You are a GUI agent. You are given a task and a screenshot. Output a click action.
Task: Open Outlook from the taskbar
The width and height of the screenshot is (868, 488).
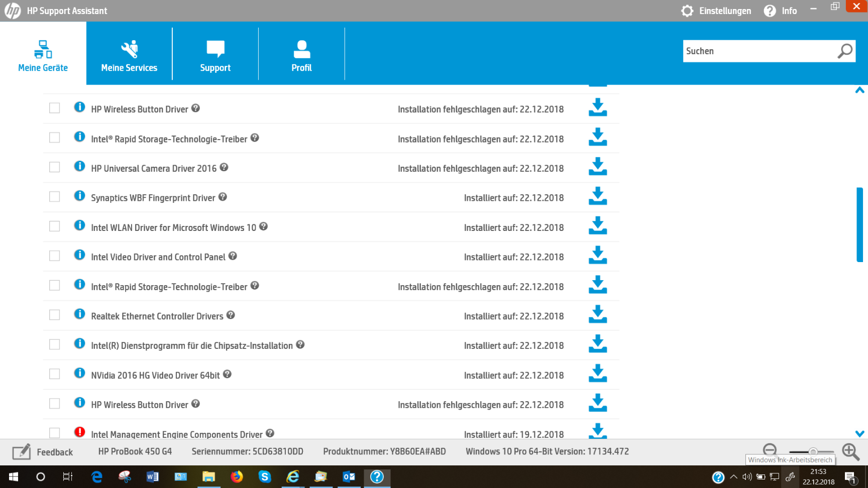pyautogui.click(x=349, y=477)
